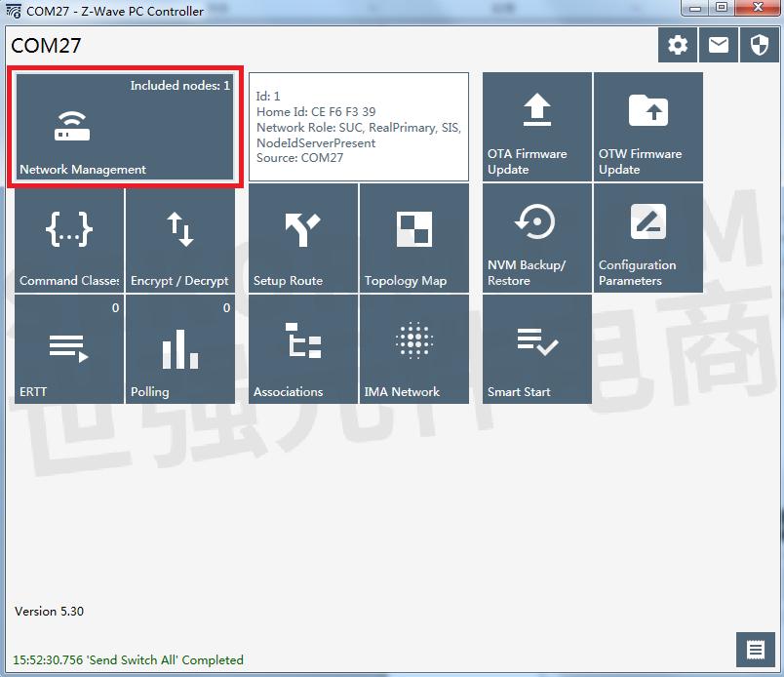Open the Smart Start tool
The image size is (784, 677).
tap(535, 348)
